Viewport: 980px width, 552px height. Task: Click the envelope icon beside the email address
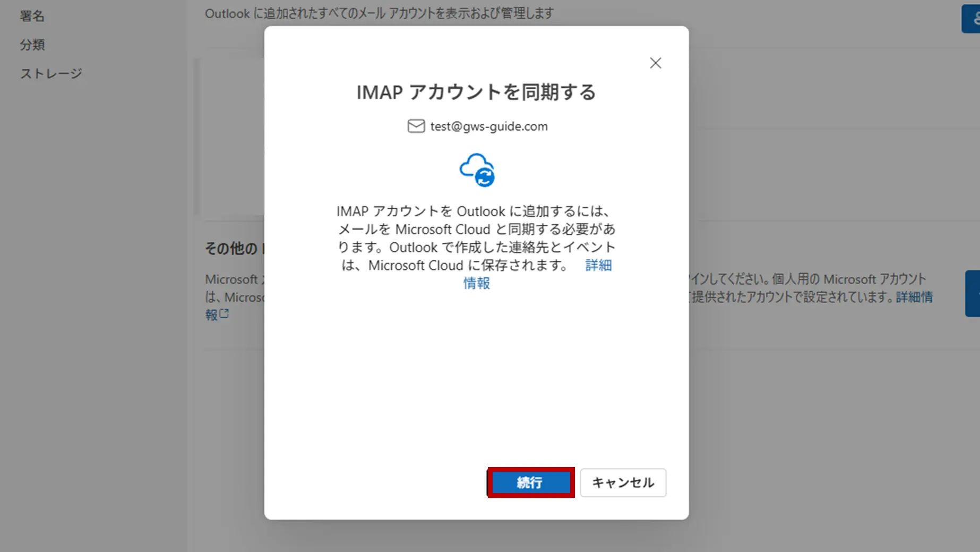coord(416,126)
